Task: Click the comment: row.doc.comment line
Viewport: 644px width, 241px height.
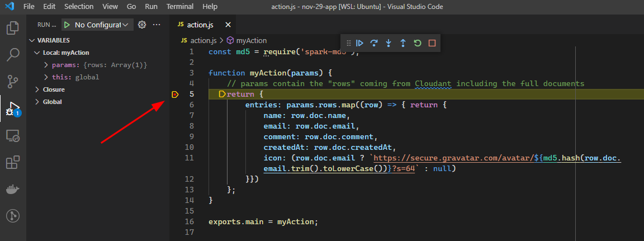Action: coord(320,137)
